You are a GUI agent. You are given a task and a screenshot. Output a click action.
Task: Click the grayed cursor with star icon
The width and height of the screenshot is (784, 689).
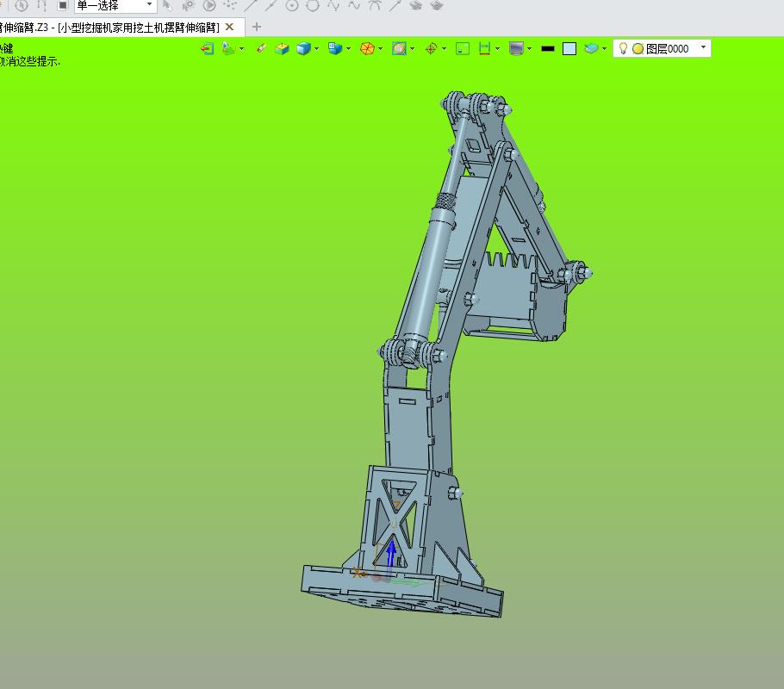[188, 6]
